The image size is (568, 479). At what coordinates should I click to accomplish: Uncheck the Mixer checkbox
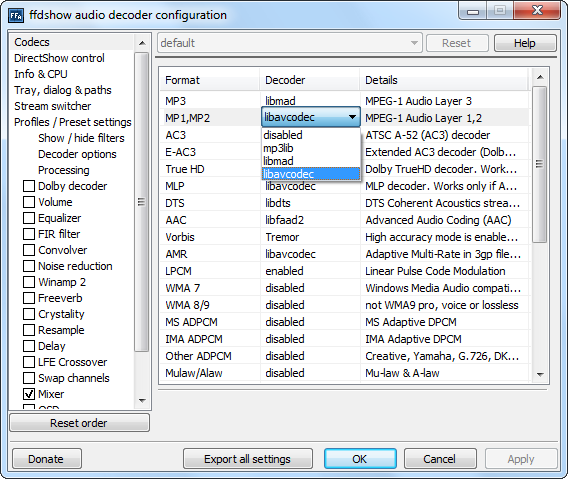click(29, 394)
